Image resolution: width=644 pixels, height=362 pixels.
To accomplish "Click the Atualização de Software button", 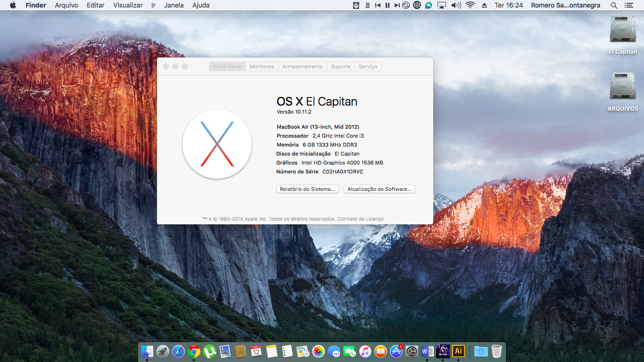I will coord(379,189).
